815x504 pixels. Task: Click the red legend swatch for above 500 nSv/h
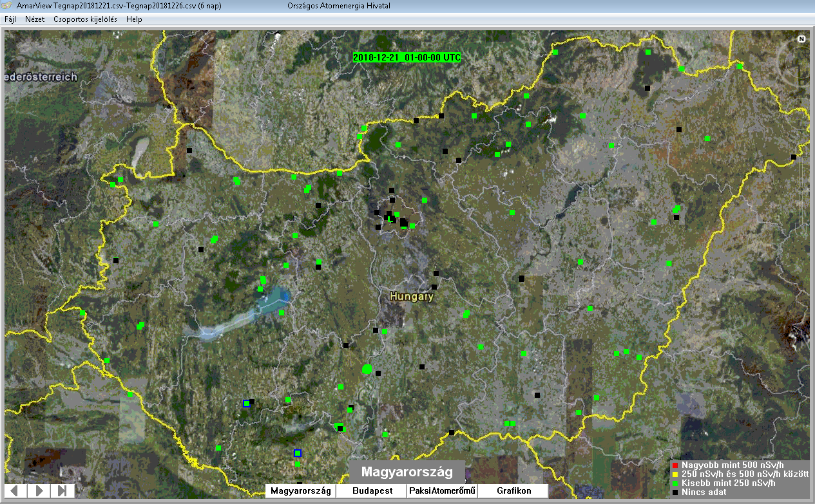[675, 465]
